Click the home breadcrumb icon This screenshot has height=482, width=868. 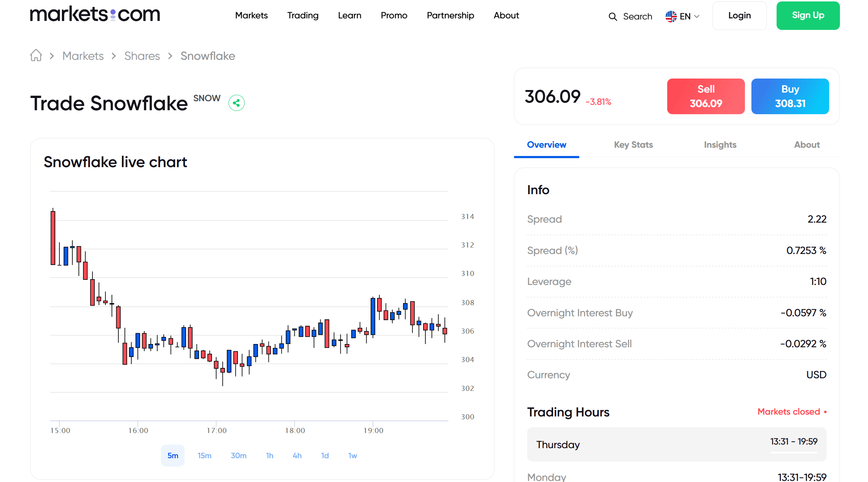(x=36, y=55)
